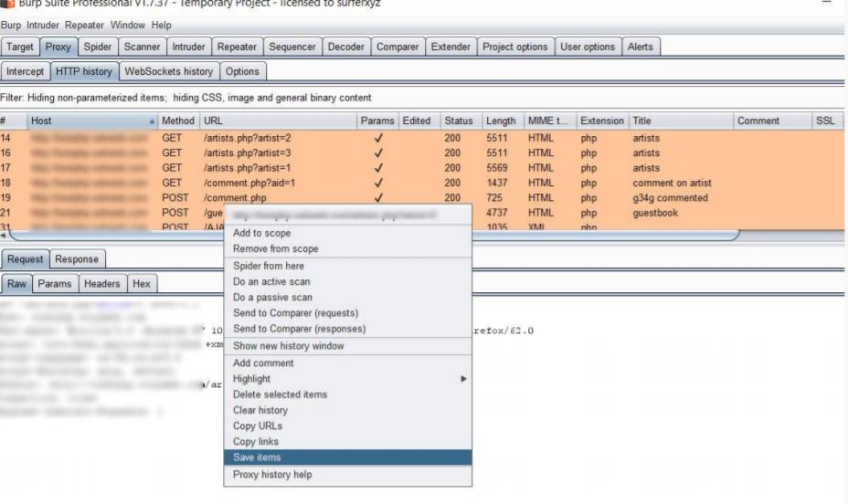Screen dimensions: 848x504
Task: Open the Intercept sub-tab
Action: tap(26, 71)
